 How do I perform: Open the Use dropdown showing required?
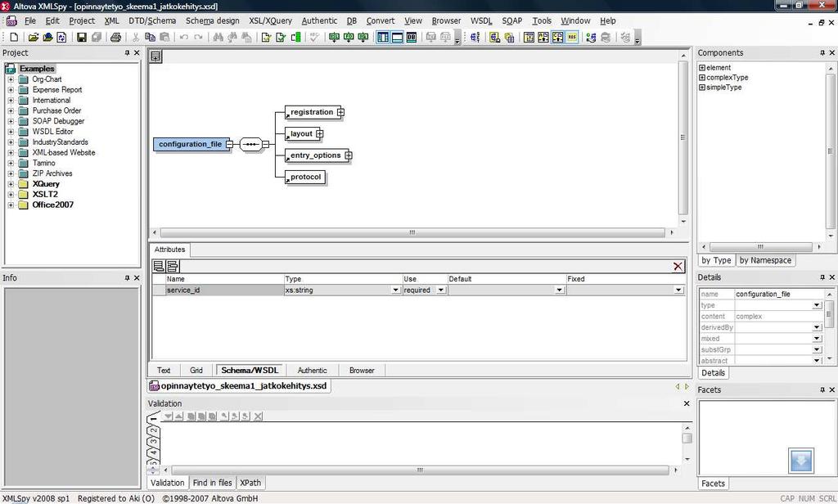441,290
